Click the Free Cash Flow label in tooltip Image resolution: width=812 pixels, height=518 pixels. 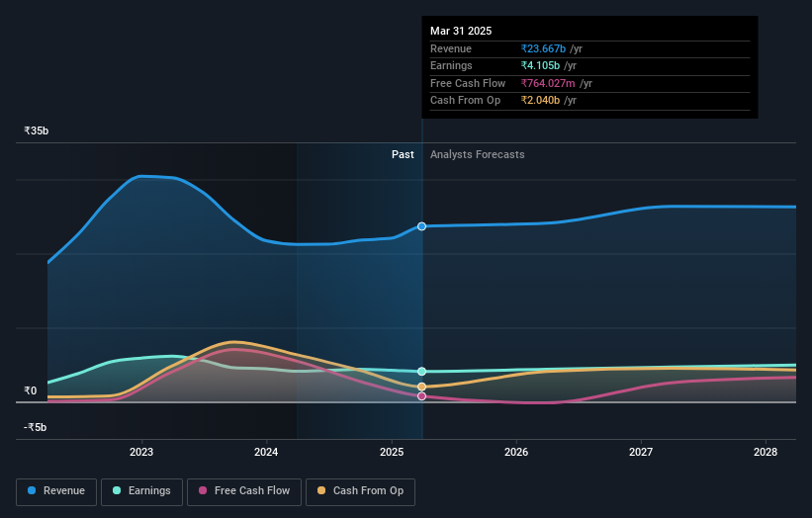[468, 83]
